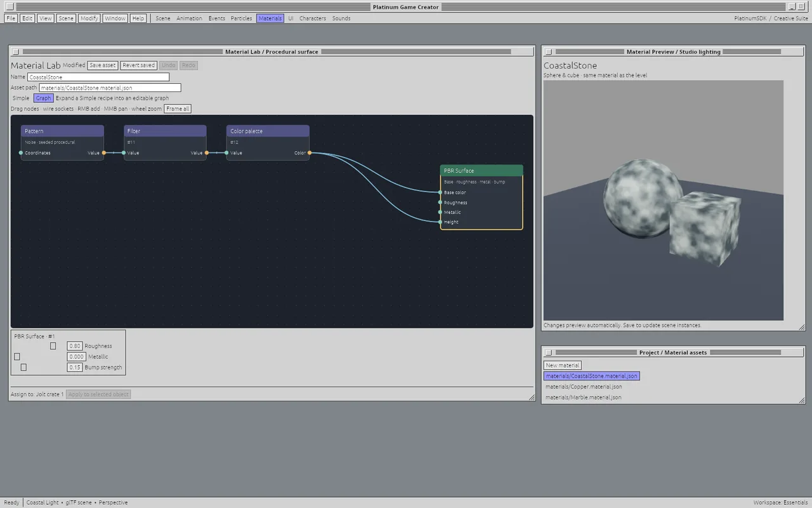Click the Frame all button

coord(177,109)
